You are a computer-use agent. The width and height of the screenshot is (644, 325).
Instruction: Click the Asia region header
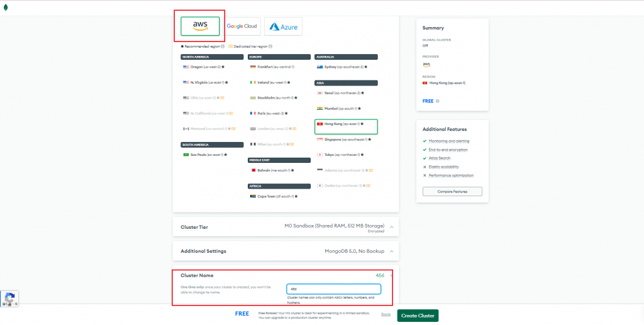(347, 83)
